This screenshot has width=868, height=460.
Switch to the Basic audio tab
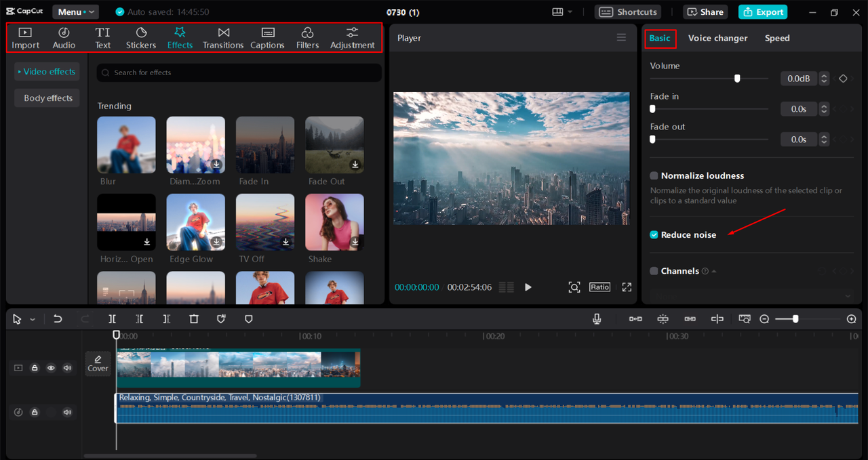point(660,38)
